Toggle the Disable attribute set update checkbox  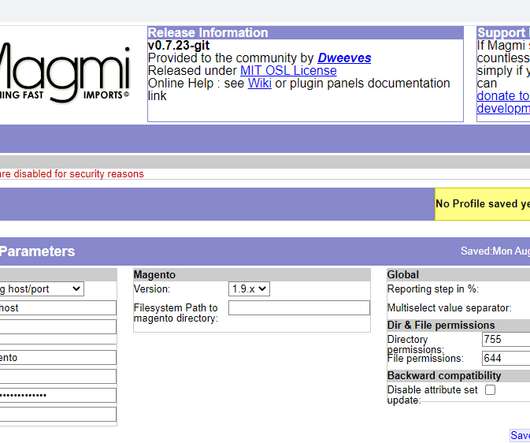490,390
